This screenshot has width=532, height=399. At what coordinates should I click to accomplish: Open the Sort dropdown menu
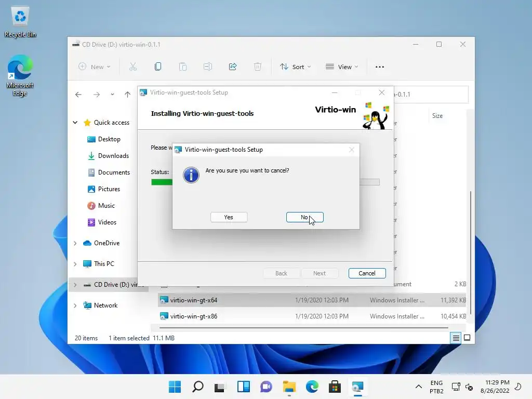point(295,67)
